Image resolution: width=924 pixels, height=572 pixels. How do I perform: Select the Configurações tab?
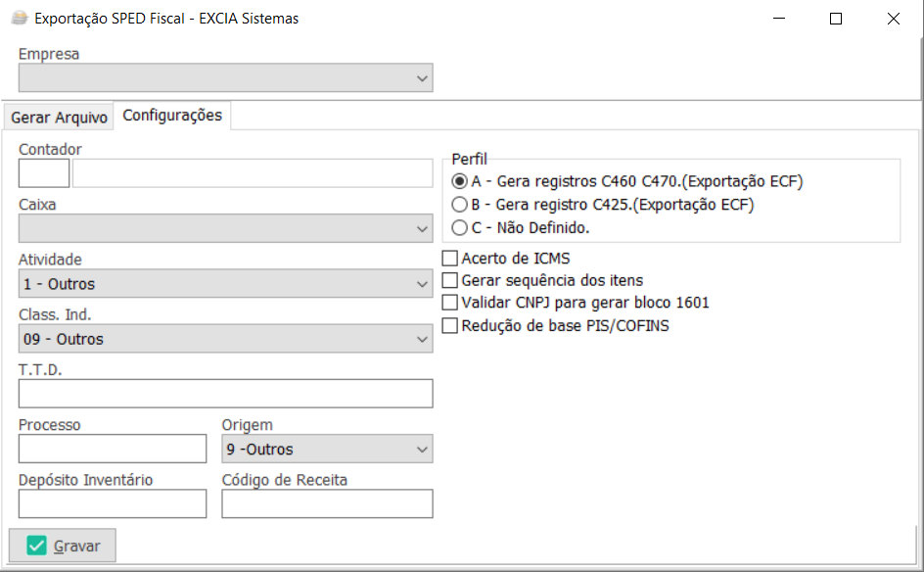pos(172,116)
